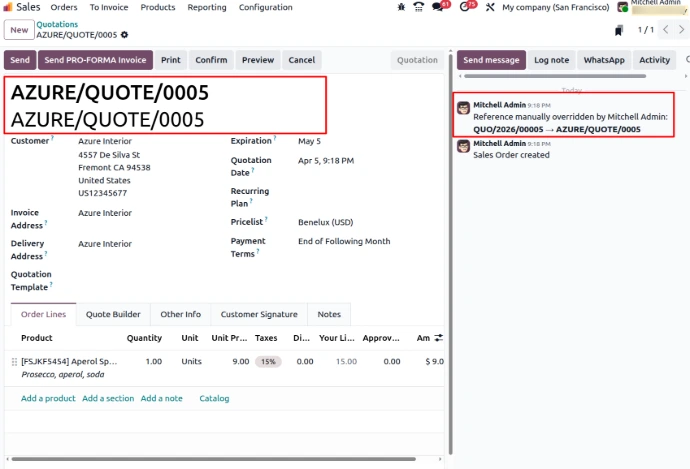Click the 15% tax tag
690x469 pixels.
pos(267,362)
